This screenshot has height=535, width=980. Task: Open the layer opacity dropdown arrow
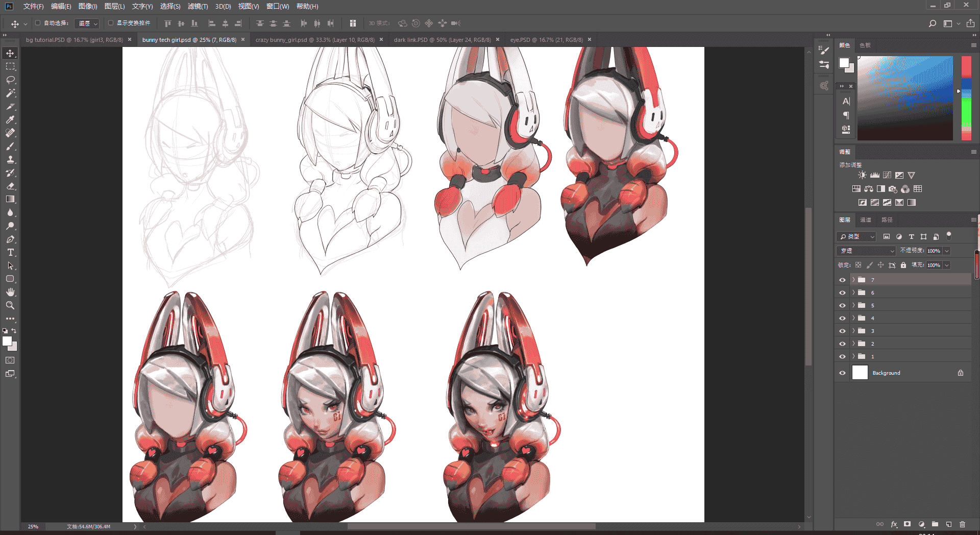click(947, 251)
